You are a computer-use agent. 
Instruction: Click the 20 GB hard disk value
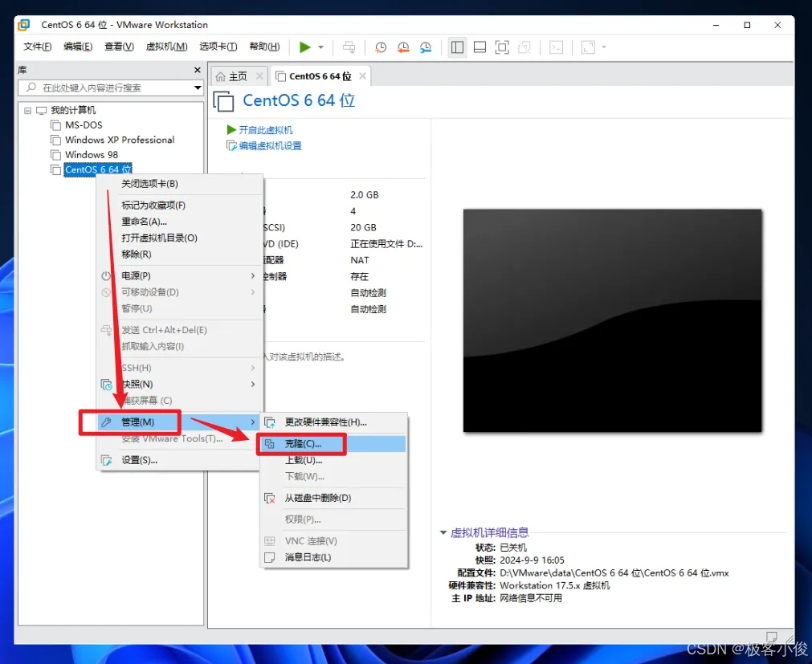[x=363, y=227]
